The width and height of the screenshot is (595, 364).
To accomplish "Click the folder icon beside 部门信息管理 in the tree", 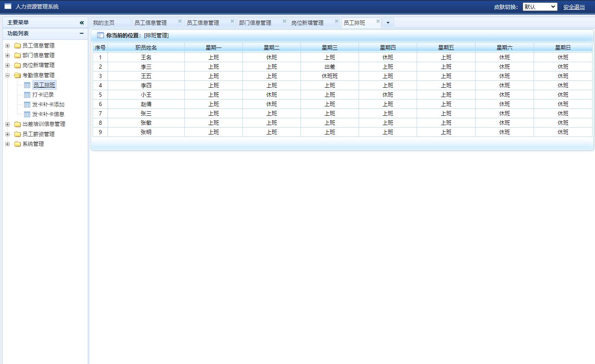I will [17, 55].
